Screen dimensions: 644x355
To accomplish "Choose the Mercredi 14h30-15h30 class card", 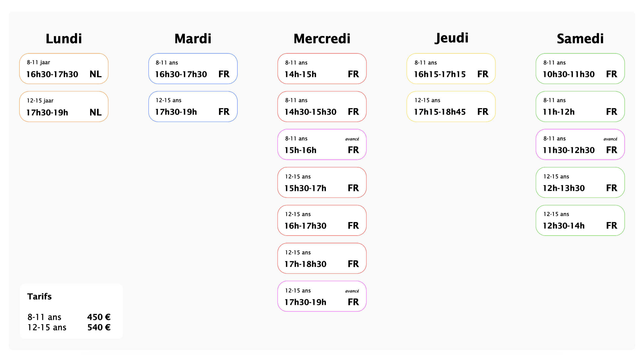I will pyautogui.click(x=322, y=107).
